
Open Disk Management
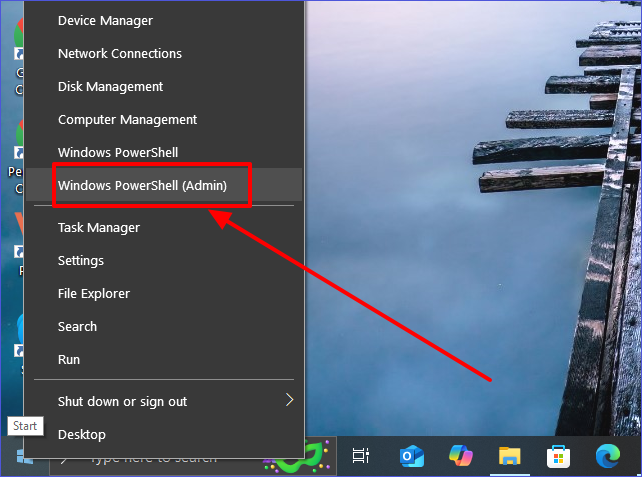coord(164,87)
